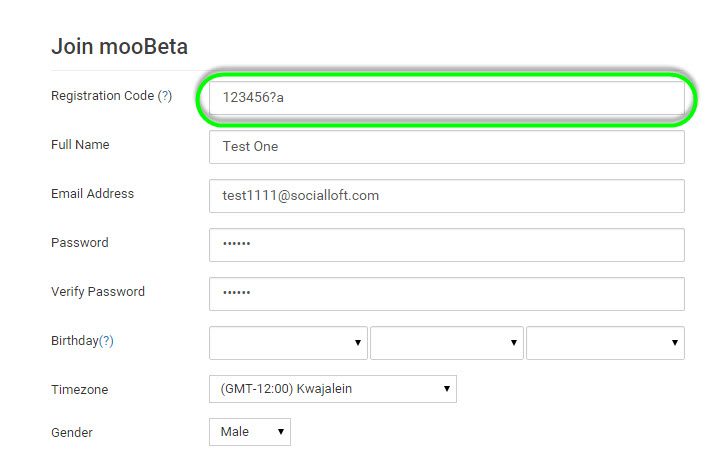Image resolution: width=717 pixels, height=459 pixels.
Task: Click the Join mooBeta heading
Action: point(119,46)
